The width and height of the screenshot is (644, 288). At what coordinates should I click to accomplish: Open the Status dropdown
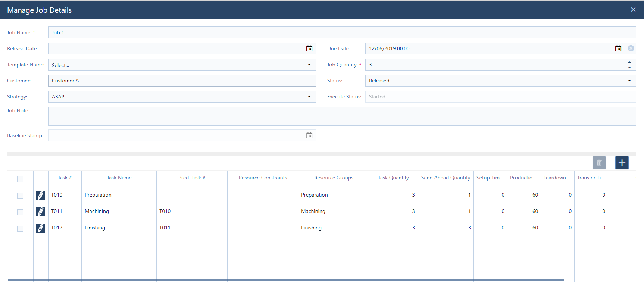point(629,81)
